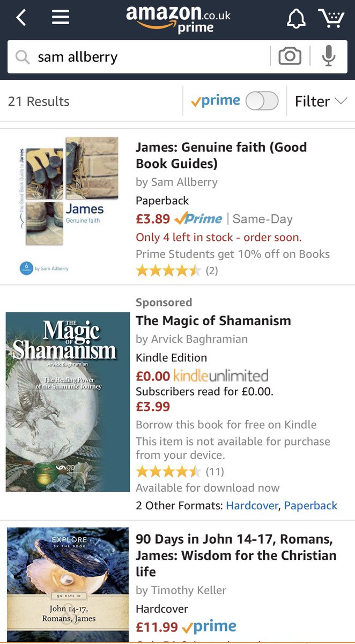Expand the Filter dropdown
The width and height of the screenshot is (355, 644).
pyautogui.click(x=321, y=101)
